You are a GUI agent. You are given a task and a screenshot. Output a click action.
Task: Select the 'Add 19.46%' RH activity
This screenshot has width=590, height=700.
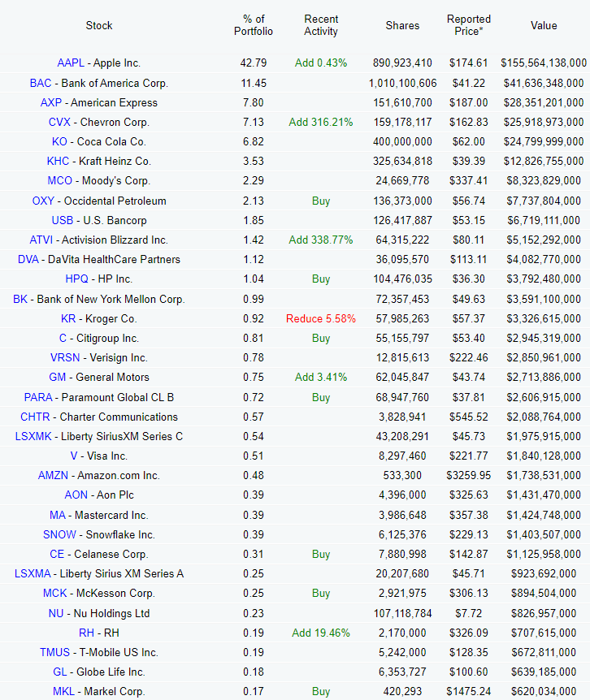321,633
